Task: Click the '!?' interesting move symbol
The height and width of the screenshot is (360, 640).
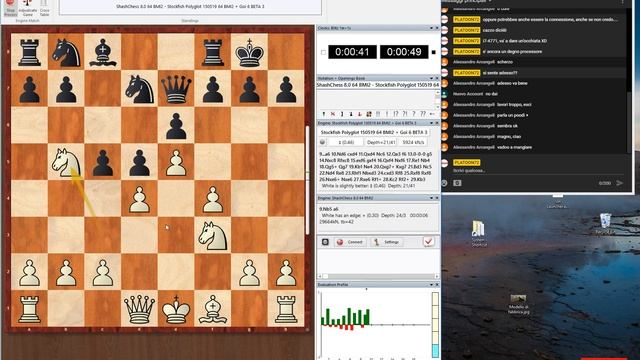Action: [396, 114]
